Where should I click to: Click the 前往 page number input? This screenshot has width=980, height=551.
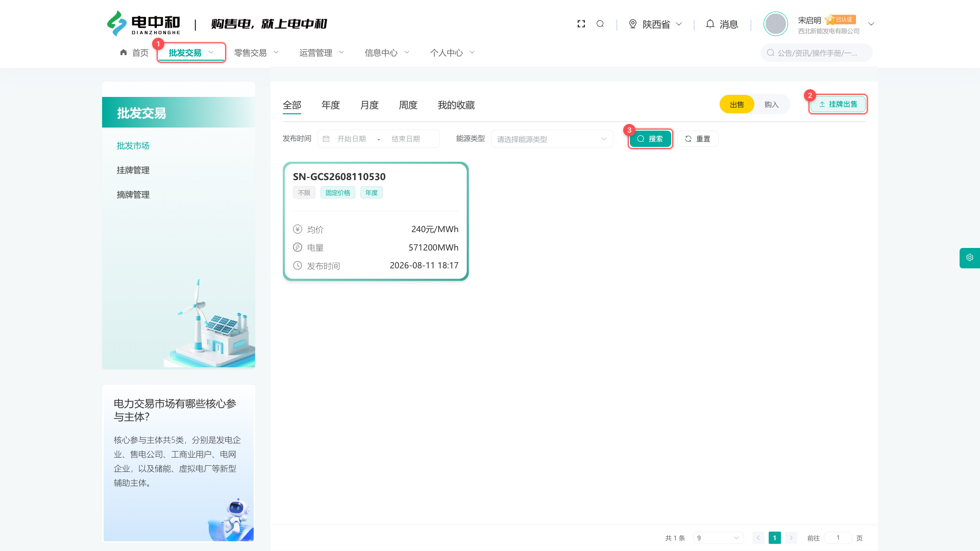pos(838,538)
